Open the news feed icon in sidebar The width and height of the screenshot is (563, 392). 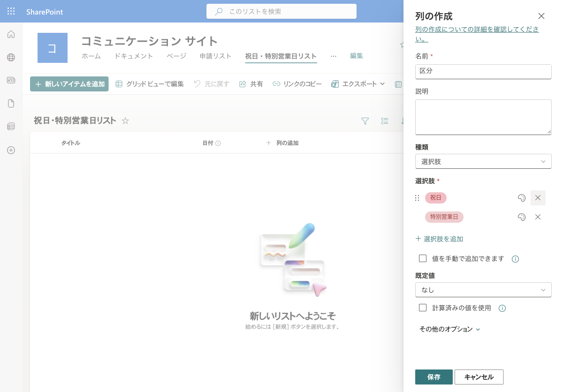11,80
